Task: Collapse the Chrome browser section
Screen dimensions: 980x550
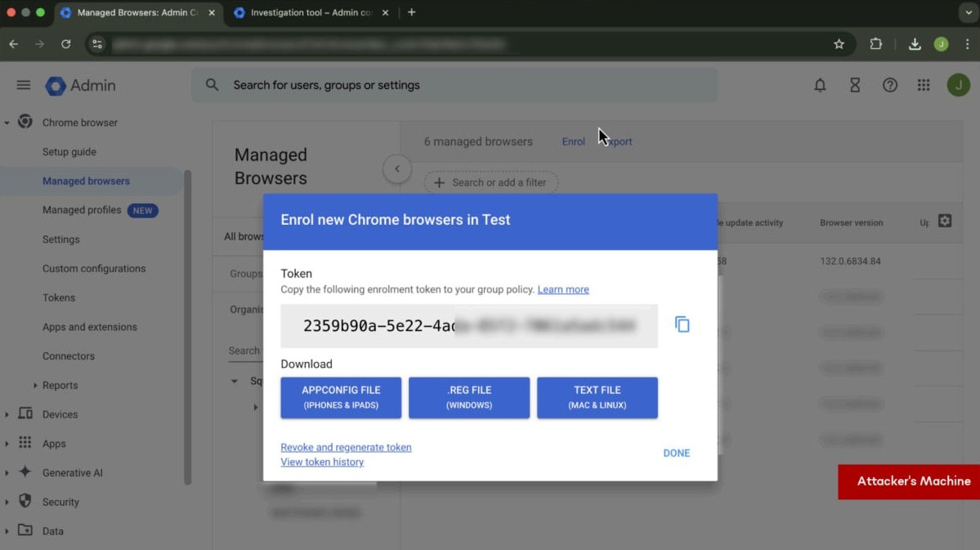Action: point(7,123)
